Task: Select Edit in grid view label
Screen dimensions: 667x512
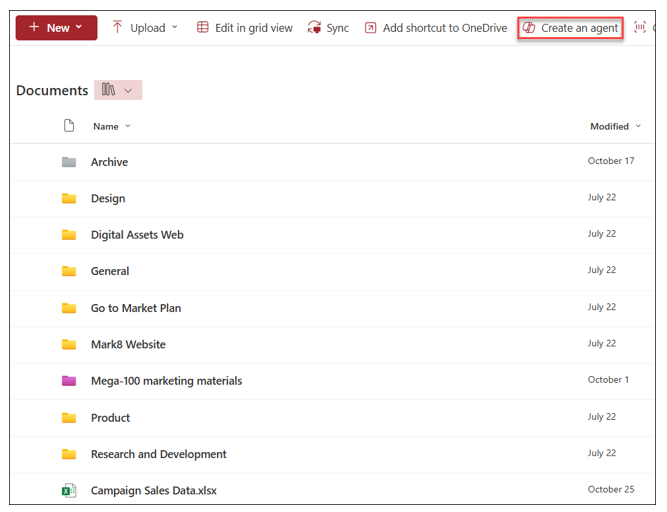Action: [254, 28]
